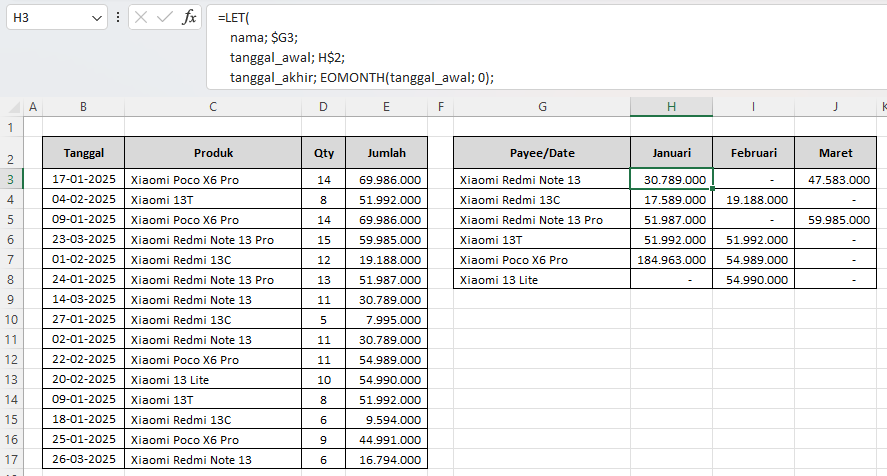Select column B header
This screenshot has width=887, height=476.
[x=83, y=106]
